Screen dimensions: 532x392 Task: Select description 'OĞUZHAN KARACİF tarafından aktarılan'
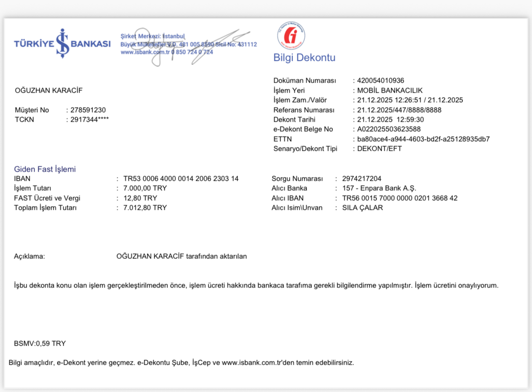(x=181, y=257)
